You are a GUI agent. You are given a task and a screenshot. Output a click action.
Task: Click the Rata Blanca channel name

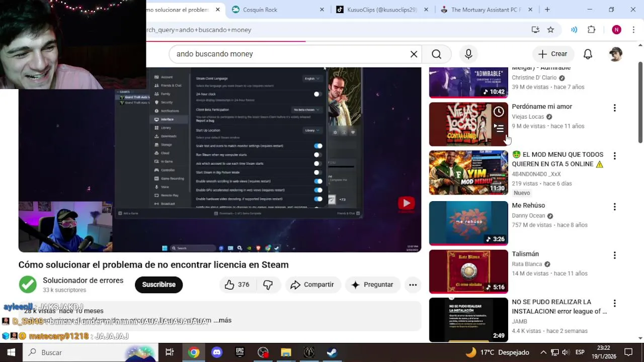527,264
